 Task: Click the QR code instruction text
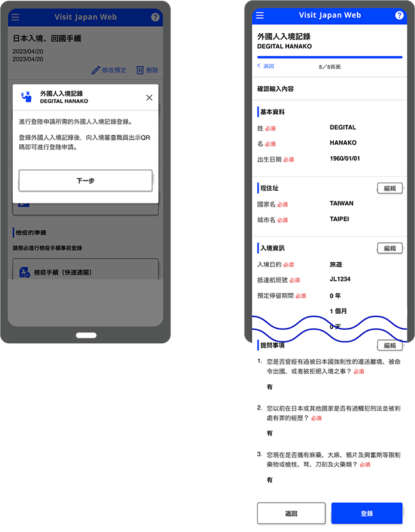click(84, 142)
